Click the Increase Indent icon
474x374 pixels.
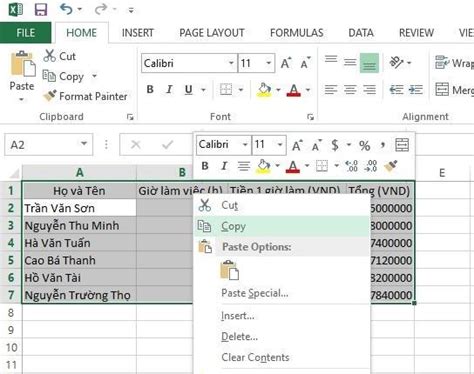tap(416, 89)
